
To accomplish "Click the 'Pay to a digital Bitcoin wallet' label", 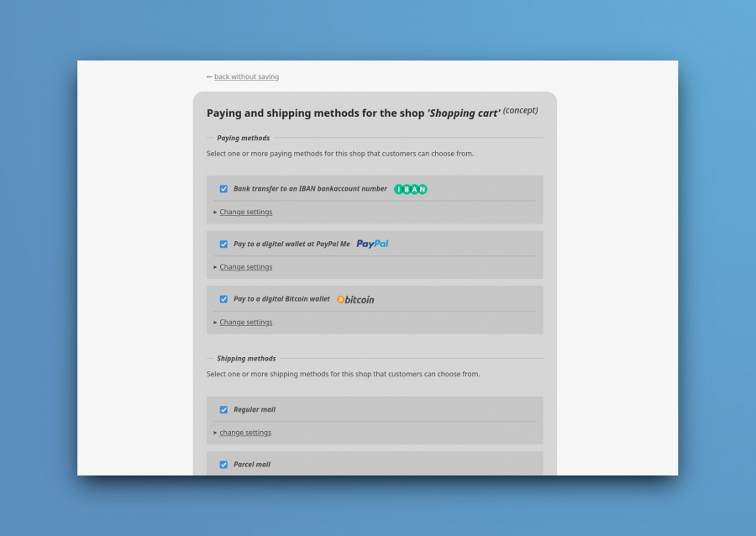I will (x=281, y=299).
